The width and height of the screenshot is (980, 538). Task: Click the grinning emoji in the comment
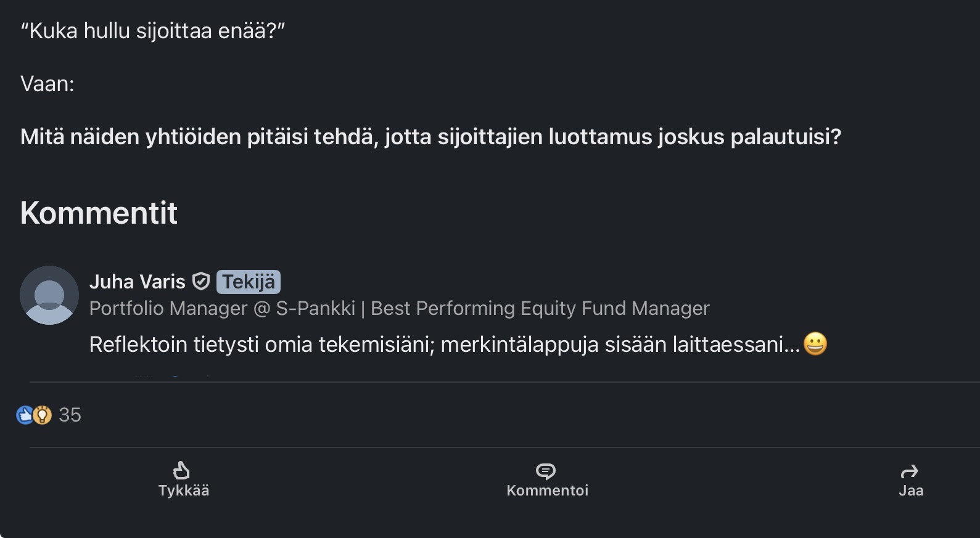(x=815, y=344)
